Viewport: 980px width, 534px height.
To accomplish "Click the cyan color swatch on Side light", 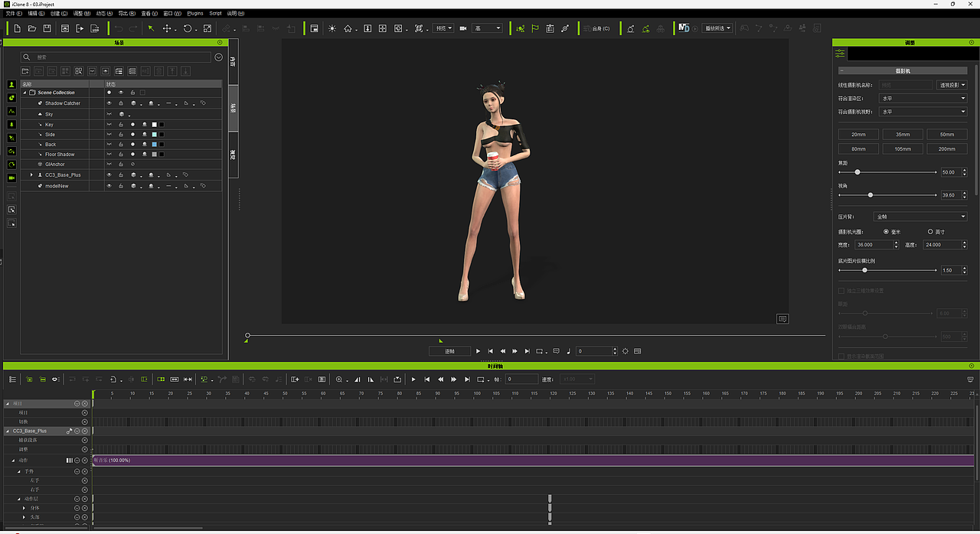I will pyautogui.click(x=154, y=135).
